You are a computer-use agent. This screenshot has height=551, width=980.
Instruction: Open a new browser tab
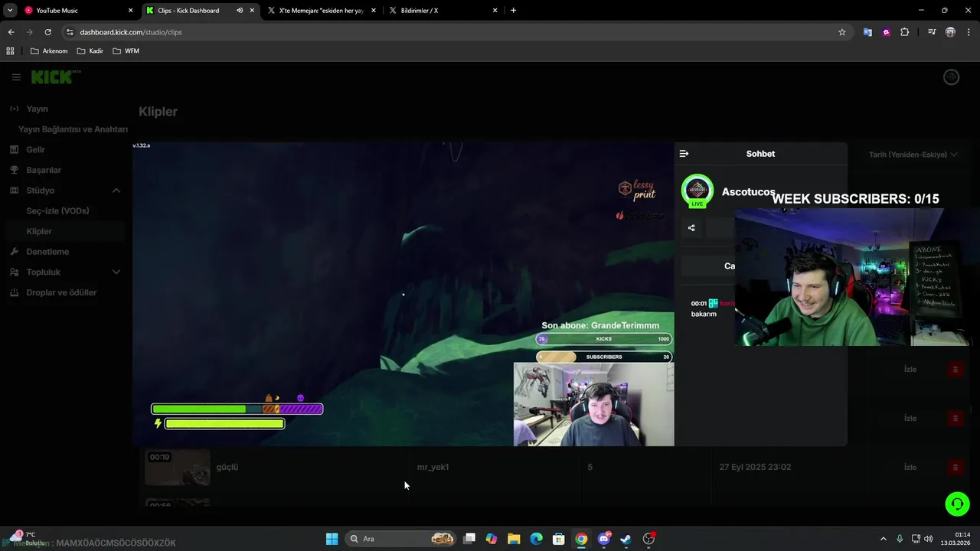(513, 11)
